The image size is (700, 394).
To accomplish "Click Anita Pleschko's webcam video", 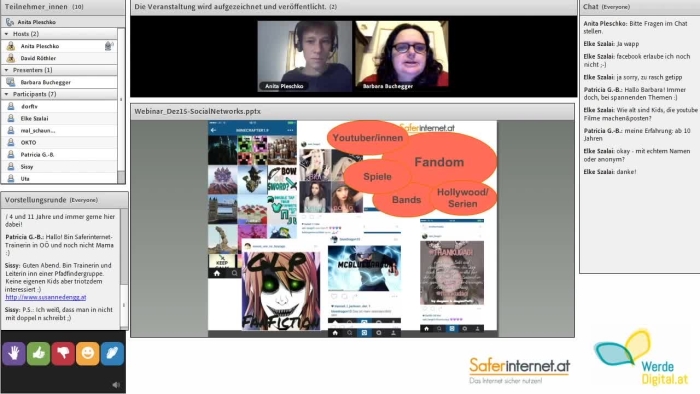I will click(x=304, y=56).
